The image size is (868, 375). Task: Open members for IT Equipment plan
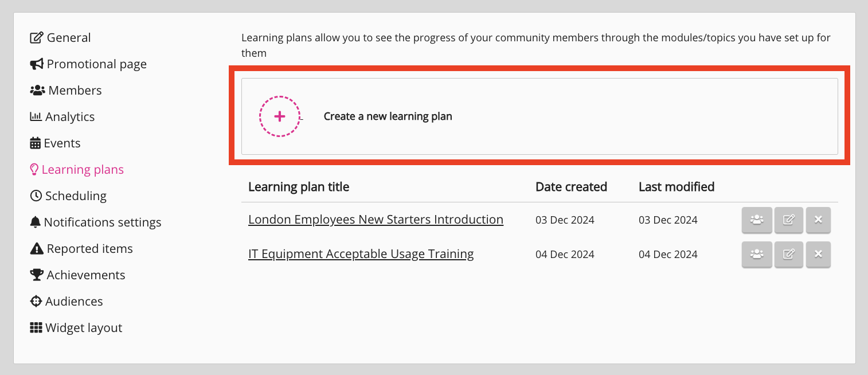[757, 254]
